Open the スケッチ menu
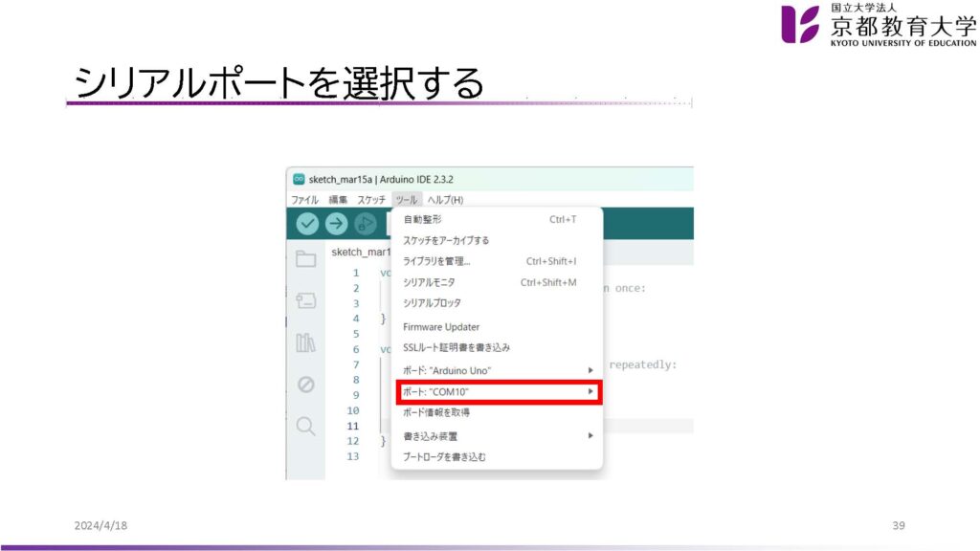The height and width of the screenshot is (551, 980). tap(371, 200)
